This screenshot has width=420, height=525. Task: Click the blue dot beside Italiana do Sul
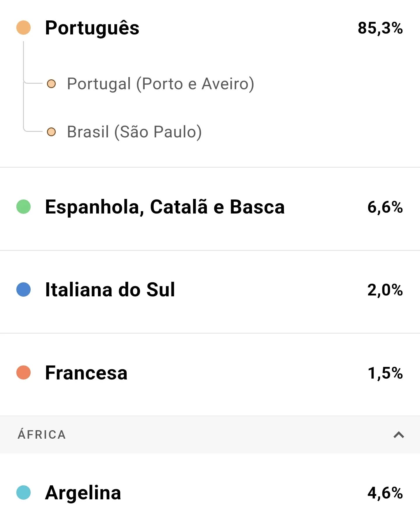click(23, 290)
